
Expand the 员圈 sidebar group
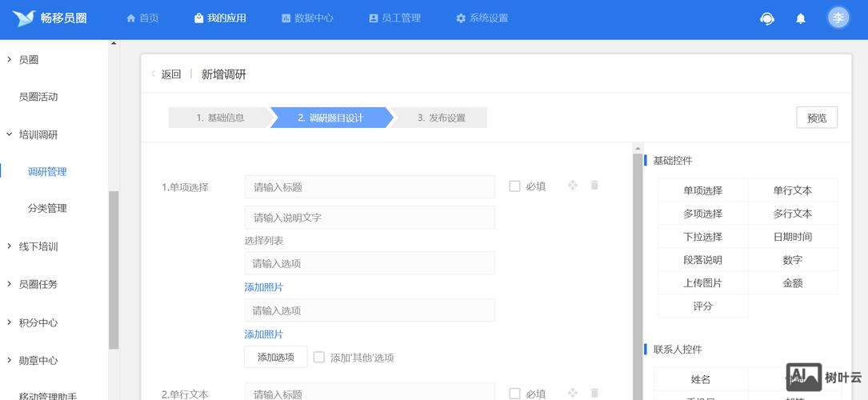tap(9, 59)
